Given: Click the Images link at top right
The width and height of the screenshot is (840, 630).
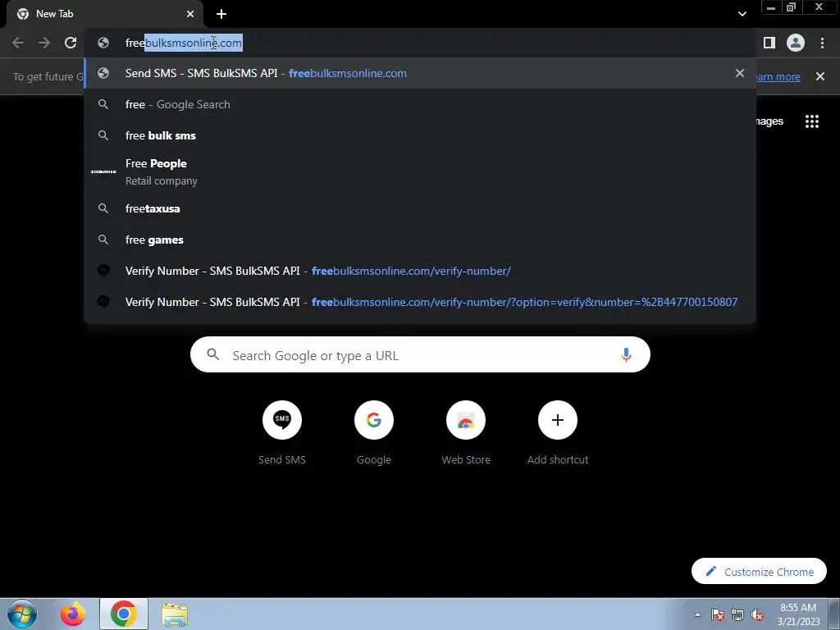Looking at the screenshot, I should pyautogui.click(x=769, y=121).
